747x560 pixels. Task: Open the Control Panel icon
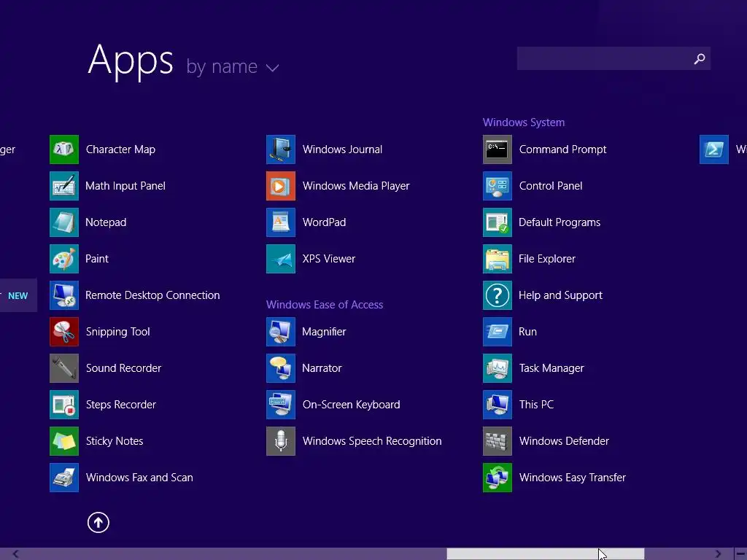coord(498,186)
